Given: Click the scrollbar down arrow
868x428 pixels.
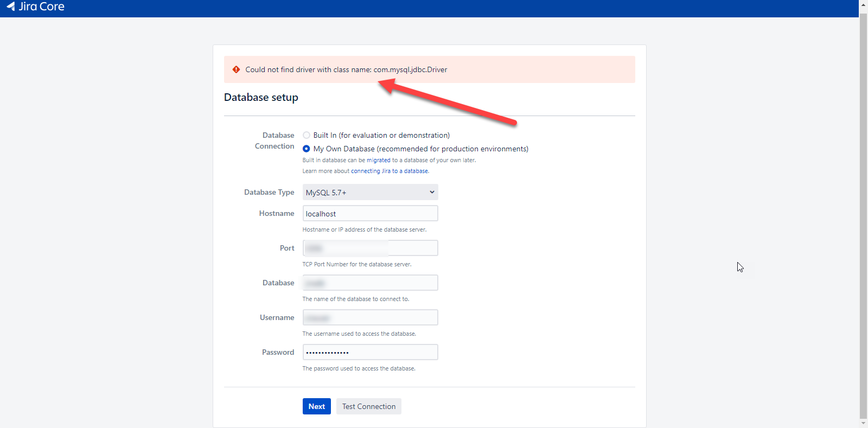Looking at the screenshot, I should [x=863, y=423].
